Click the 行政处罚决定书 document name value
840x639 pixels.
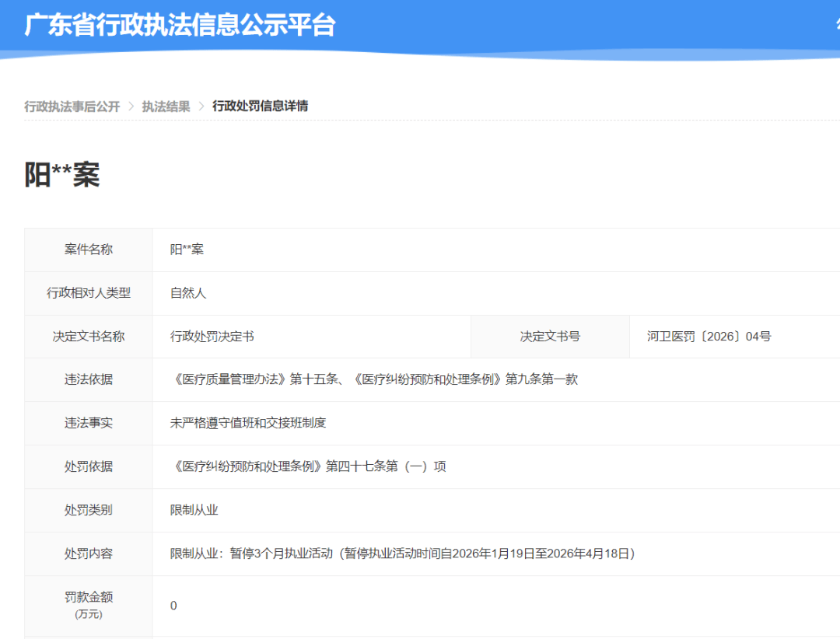point(212,337)
